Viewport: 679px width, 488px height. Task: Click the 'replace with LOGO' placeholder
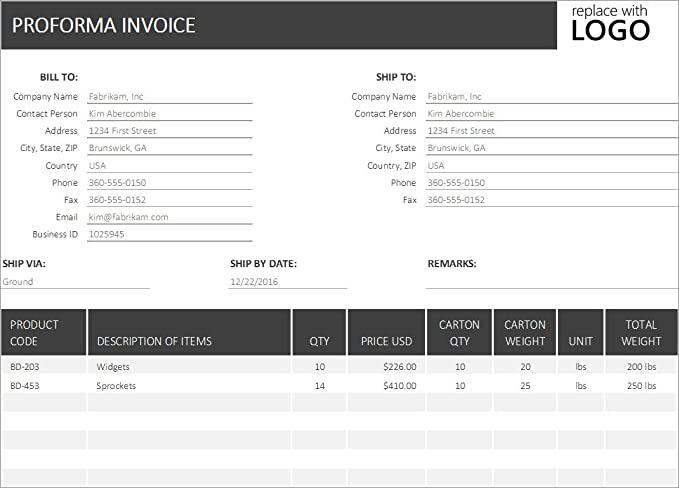(x=610, y=24)
